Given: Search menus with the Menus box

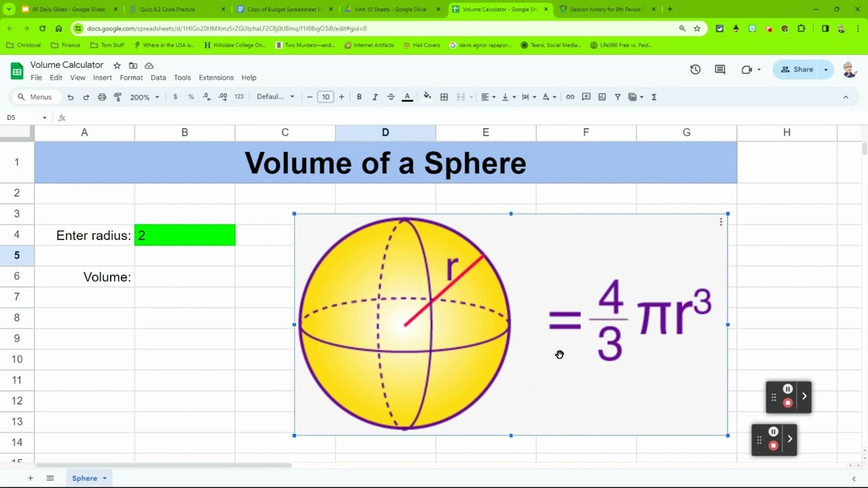Looking at the screenshot, I should click(35, 97).
